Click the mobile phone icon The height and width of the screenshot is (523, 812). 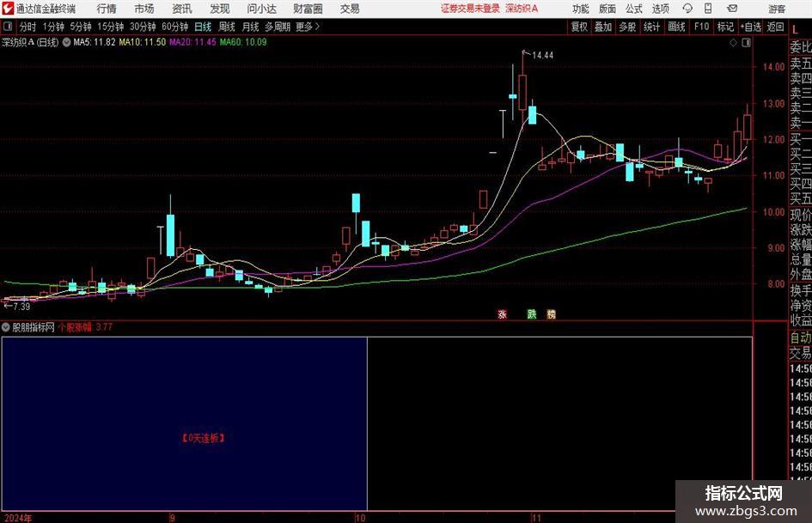707,9
